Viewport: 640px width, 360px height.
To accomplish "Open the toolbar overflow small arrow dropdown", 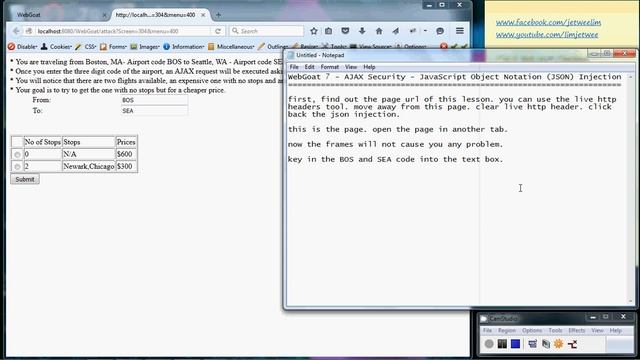I will tap(425, 31).
